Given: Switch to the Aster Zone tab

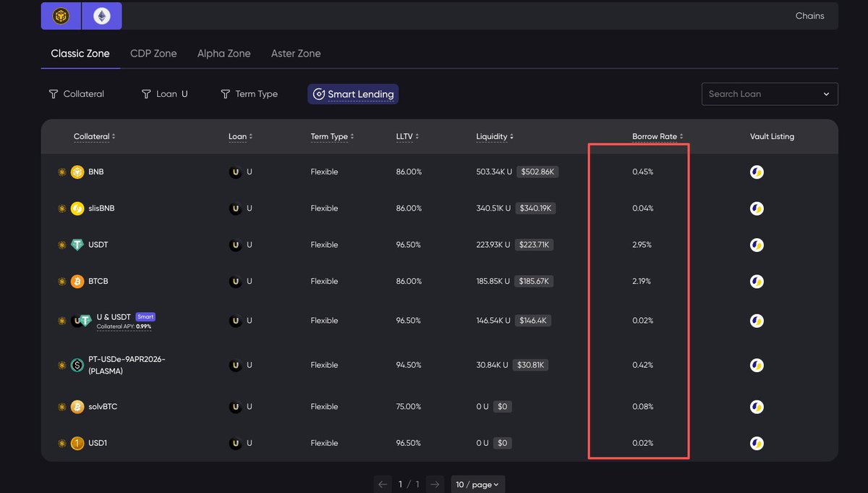Looking at the screenshot, I should (x=296, y=54).
